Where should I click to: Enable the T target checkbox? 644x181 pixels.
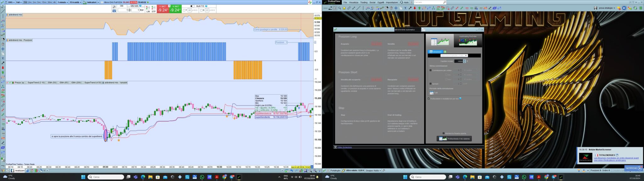[x=184, y=10]
